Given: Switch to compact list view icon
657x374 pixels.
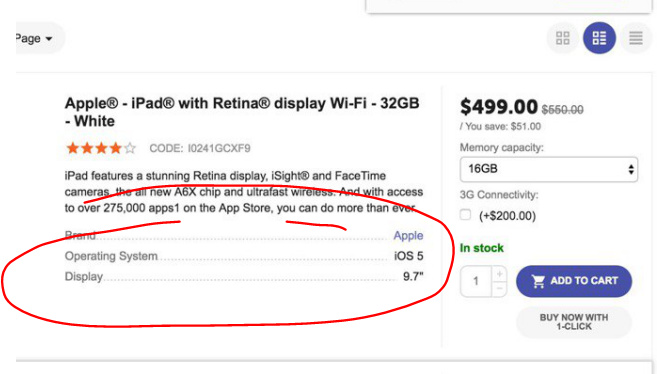Looking at the screenshot, I should pos(636,38).
